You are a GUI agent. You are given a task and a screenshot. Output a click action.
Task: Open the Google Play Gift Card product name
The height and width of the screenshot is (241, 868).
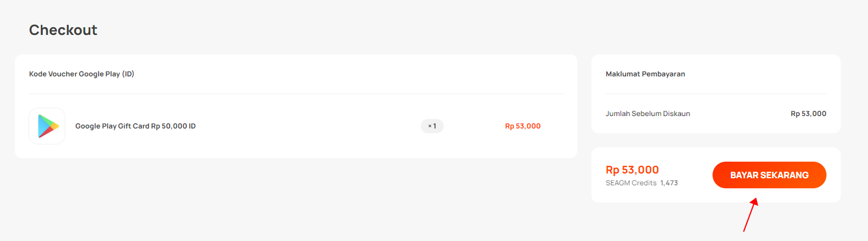(135, 126)
